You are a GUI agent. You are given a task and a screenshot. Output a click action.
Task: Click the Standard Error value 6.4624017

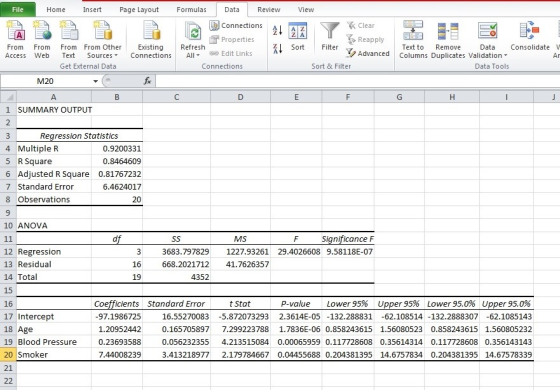click(117, 187)
